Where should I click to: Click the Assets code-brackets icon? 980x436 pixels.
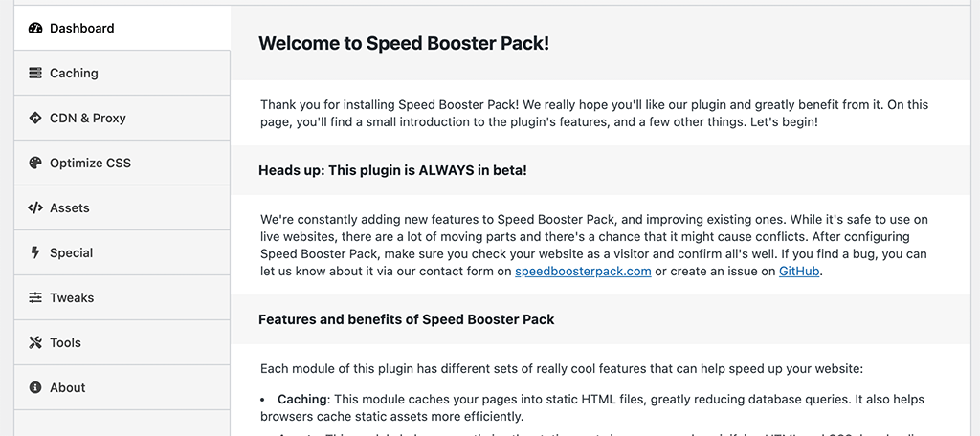pos(35,208)
